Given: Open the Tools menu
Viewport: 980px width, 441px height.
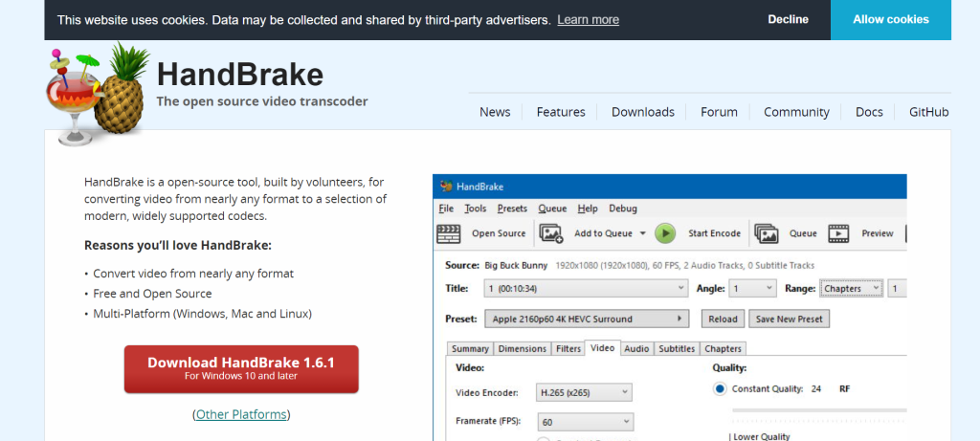Looking at the screenshot, I should point(475,209).
